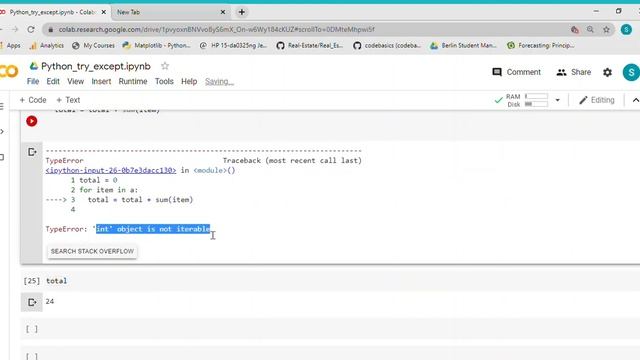Click the Saving... status link
Screen dimensions: 640x360
click(219, 82)
